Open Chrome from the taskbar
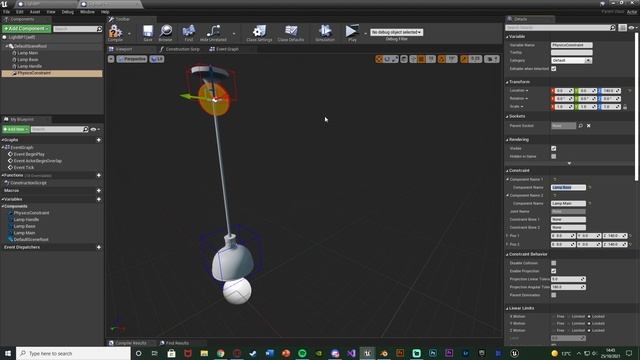This screenshot has height=360, width=640. [x=221, y=353]
